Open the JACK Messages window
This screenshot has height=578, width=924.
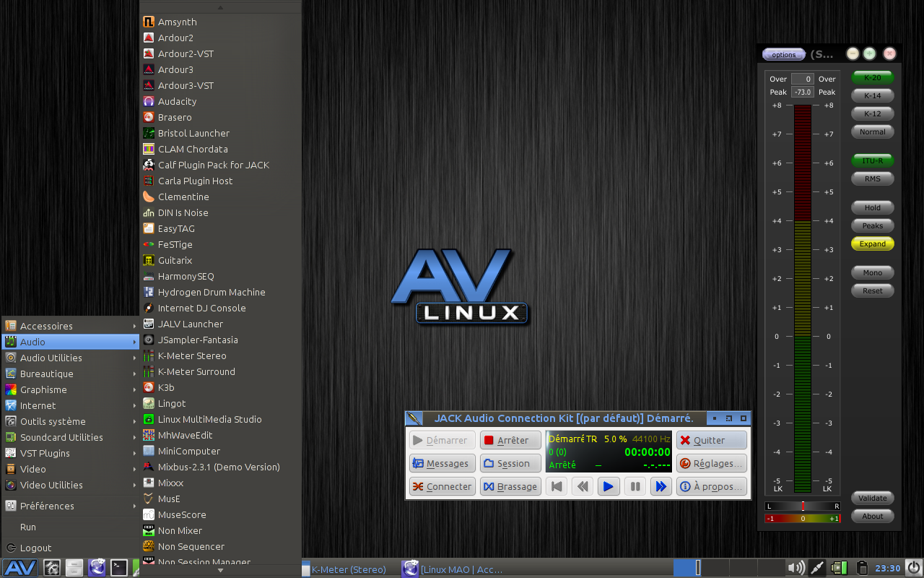443,463
